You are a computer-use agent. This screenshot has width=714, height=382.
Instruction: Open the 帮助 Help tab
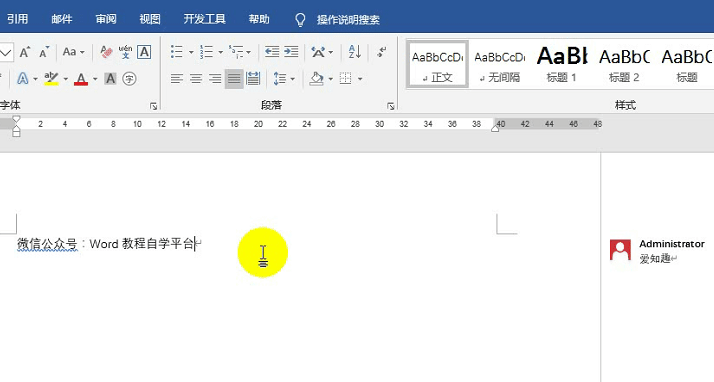259,19
